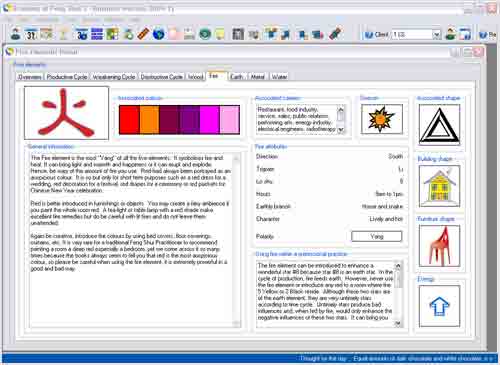Click the yellow house building shape image

(x=439, y=186)
